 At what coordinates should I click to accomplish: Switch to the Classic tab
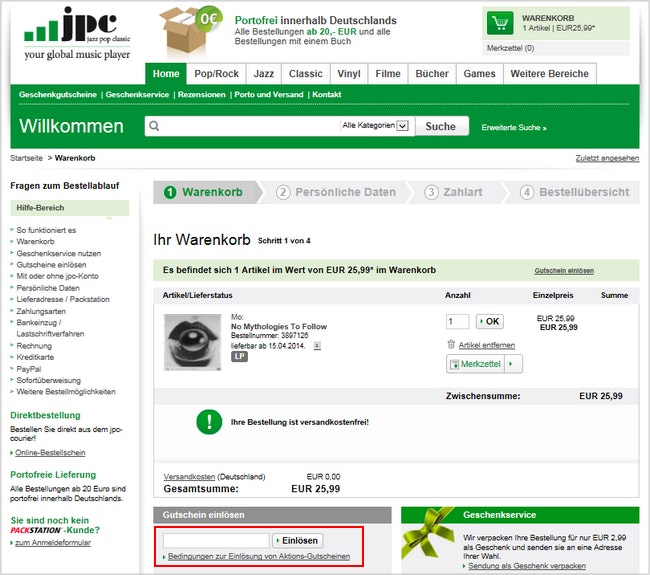306,74
